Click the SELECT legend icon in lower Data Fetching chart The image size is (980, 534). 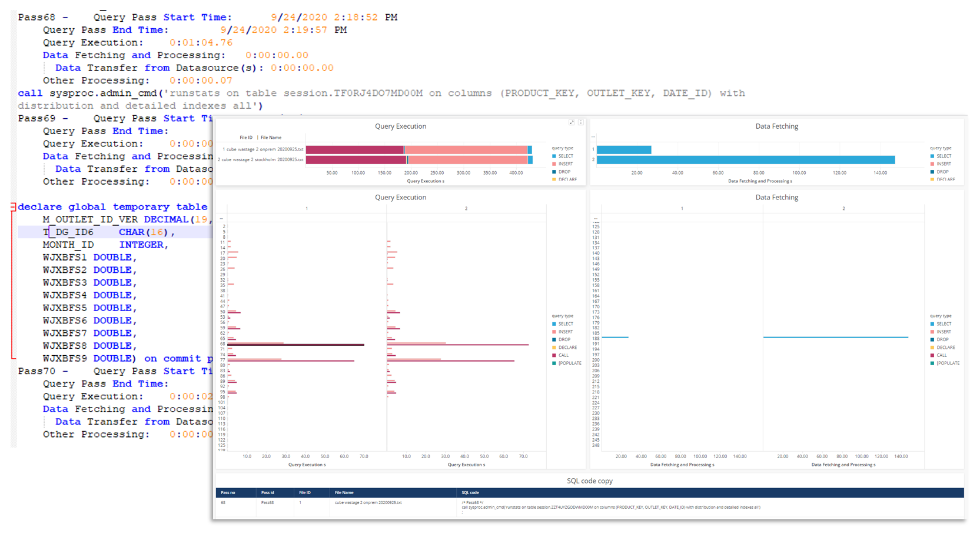pyautogui.click(x=932, y=323)
